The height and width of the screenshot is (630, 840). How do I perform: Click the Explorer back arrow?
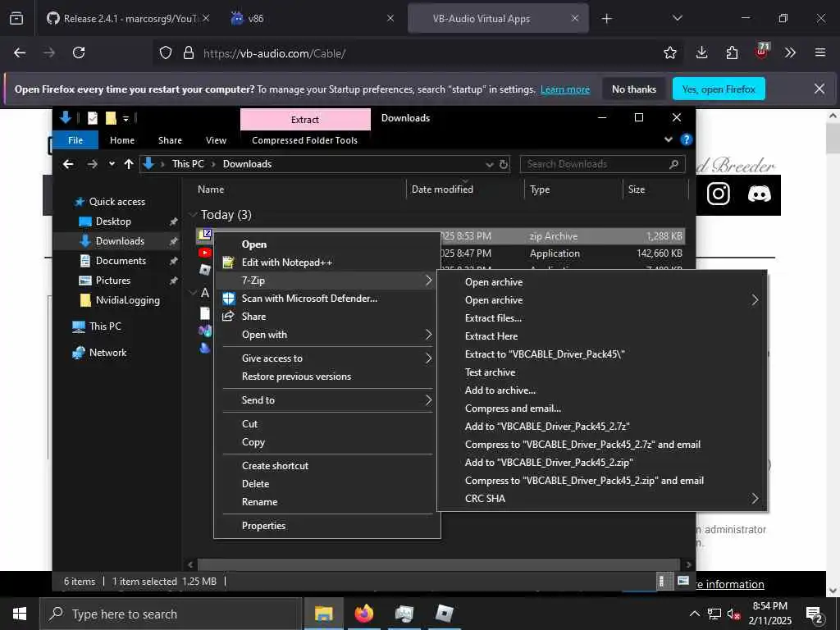tap(68, 164)
